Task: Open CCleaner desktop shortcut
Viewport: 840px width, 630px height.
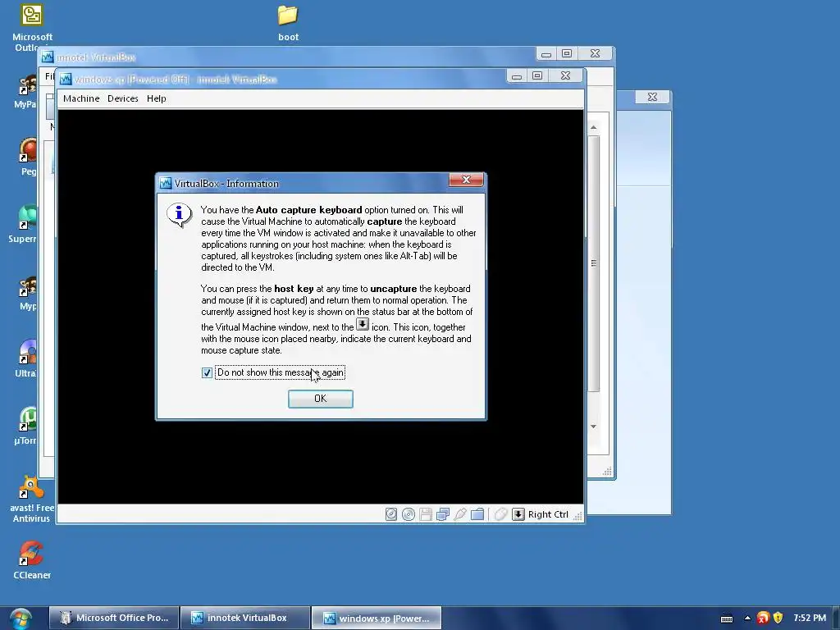Action: 32,560
